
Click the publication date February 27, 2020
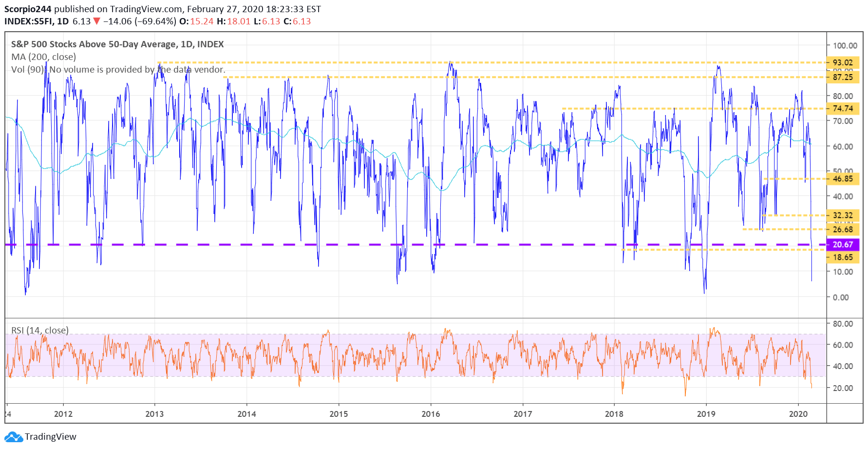tap(225, 9)
